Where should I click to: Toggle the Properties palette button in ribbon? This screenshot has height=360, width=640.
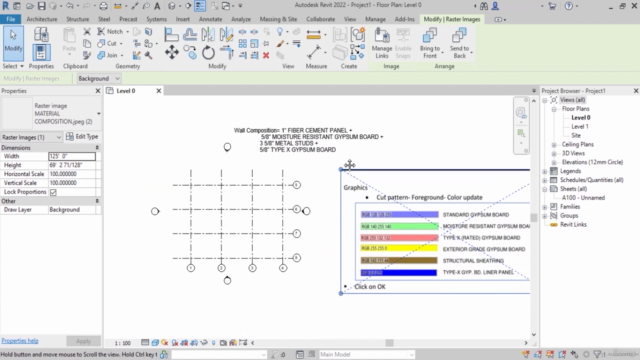pos(41,53)
